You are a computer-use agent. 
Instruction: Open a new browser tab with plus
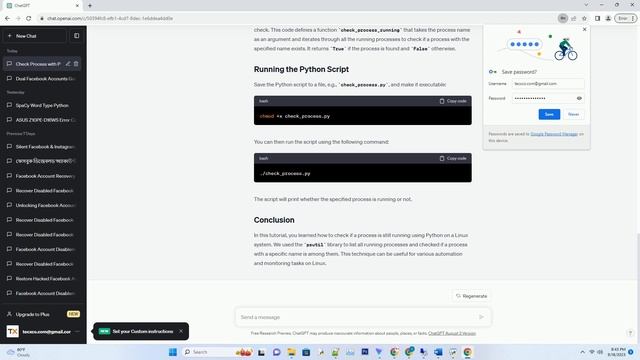[x=90, y=6]
